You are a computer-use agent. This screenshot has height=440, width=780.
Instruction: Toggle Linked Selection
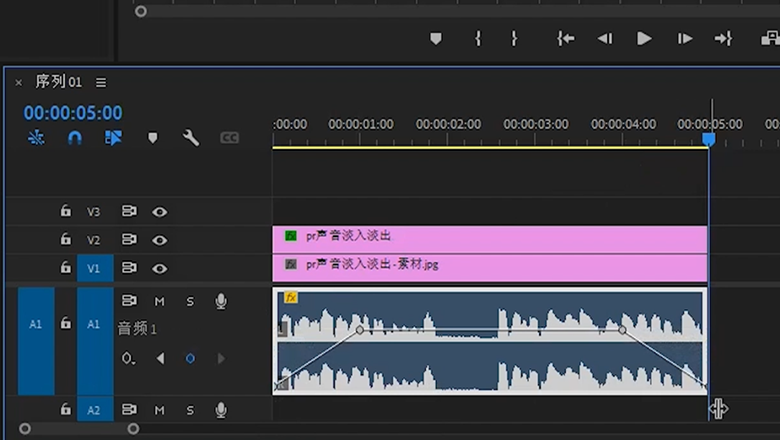click(113, 138)
